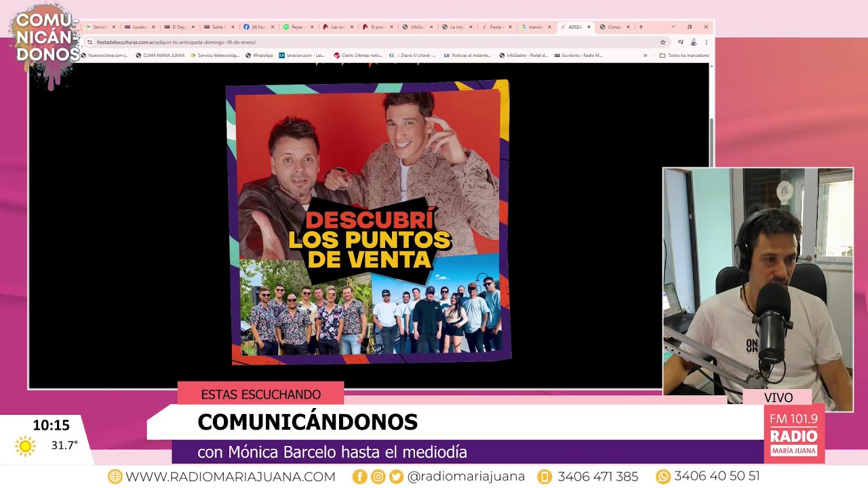
Task: Close the 'Fiesta' tab
Action: [x=510, y=27]
